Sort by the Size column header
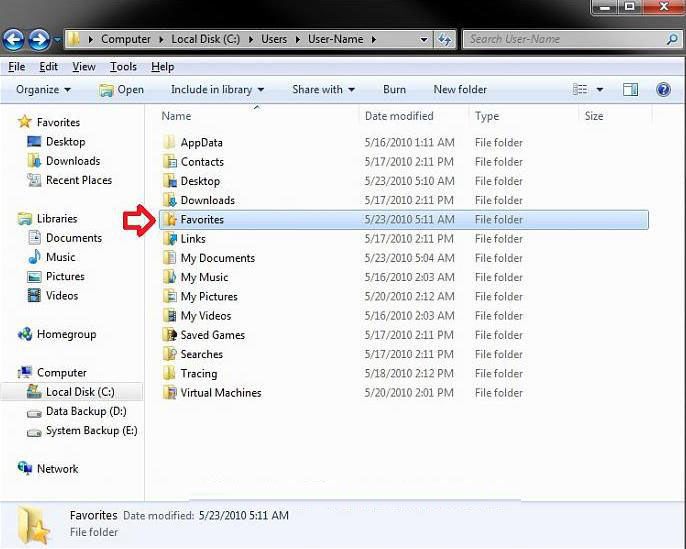The width and height of the screenshot is (686, 549). tap(594, 116)
